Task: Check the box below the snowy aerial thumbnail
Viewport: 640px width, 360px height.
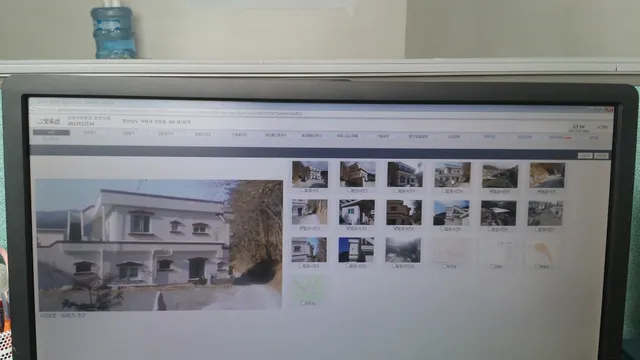Action: (x=395, y=266)
